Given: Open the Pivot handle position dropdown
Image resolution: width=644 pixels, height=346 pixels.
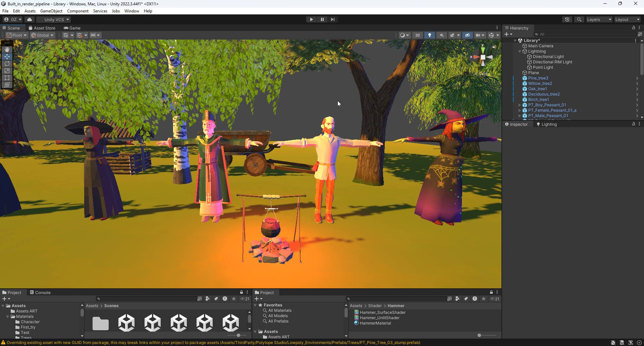Looking at the screenshot, I should click(x=16, y=35).
